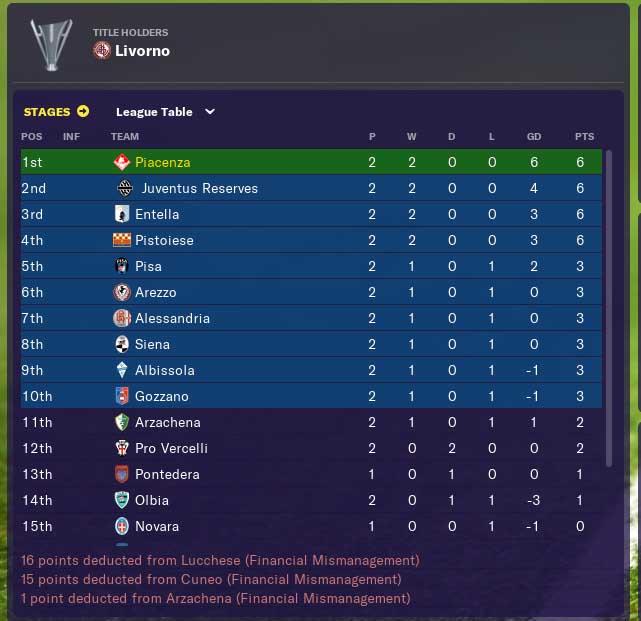The height and width of the screenshot is (621, 641).
Task: Click the league table vertical scrollbar
Action: click(x=609, y=309)
